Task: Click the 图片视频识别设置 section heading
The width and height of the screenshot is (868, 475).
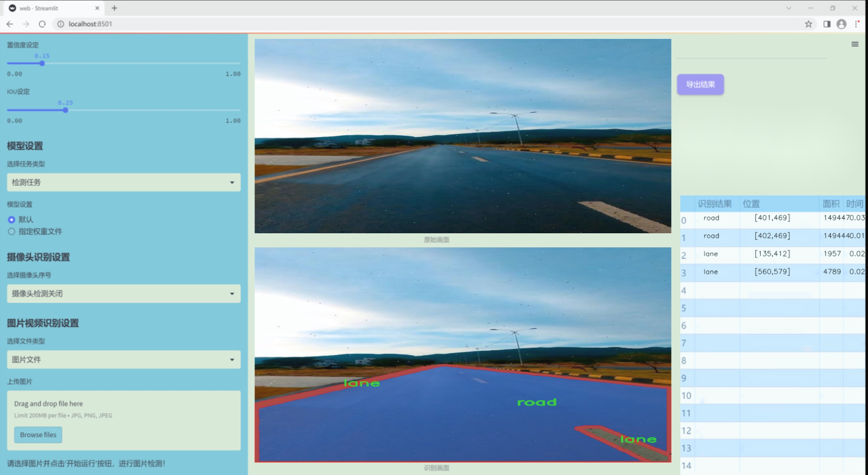Action: 43,323
